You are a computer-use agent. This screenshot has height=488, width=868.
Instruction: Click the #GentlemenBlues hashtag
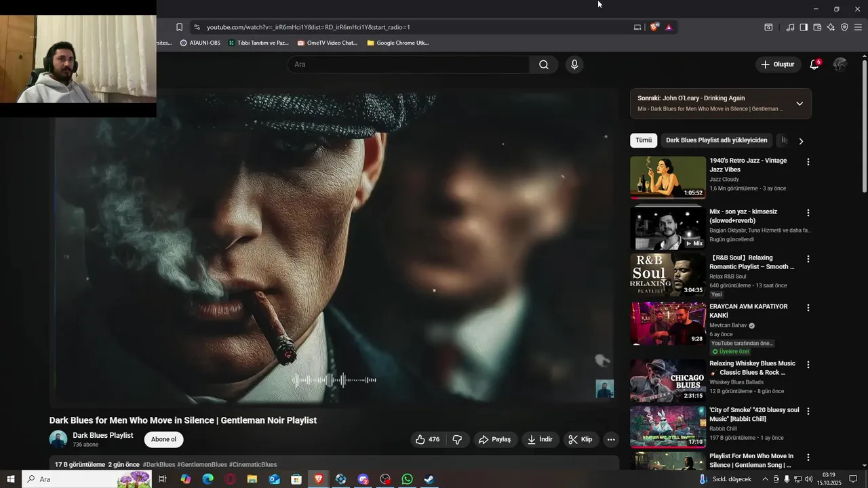[202, 464]
